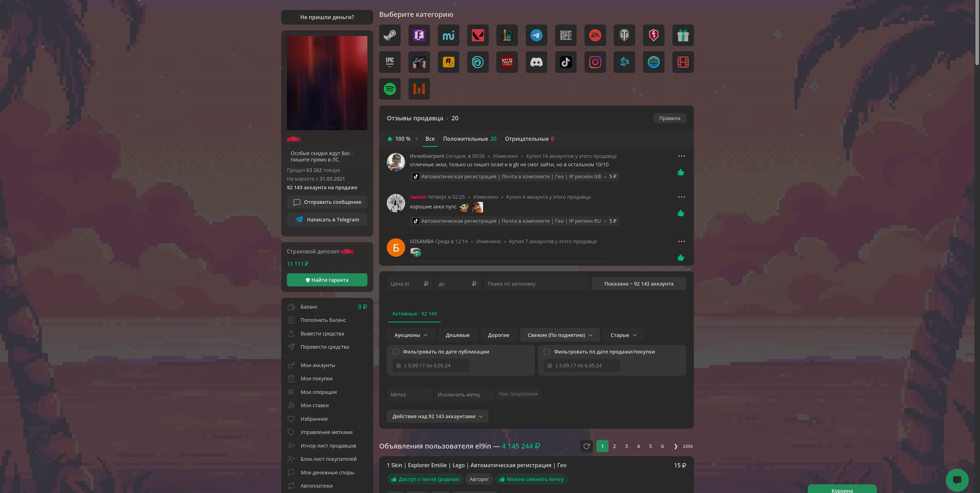This screenshot has height=493, width=980.
Task: Enable filter by sale/purchase date checkbox
Action: coord(547,352)
